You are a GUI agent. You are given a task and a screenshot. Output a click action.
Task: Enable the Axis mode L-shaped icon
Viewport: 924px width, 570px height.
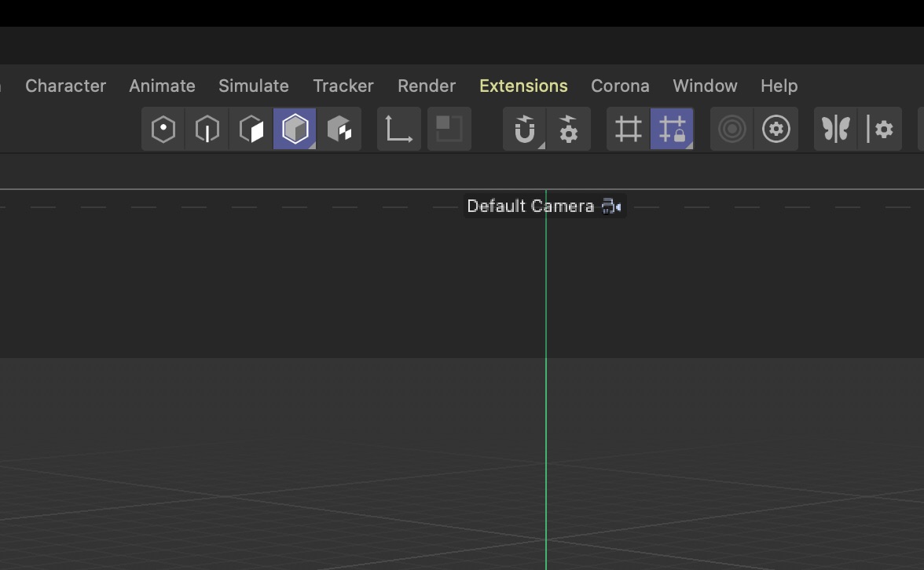point(399,129)
